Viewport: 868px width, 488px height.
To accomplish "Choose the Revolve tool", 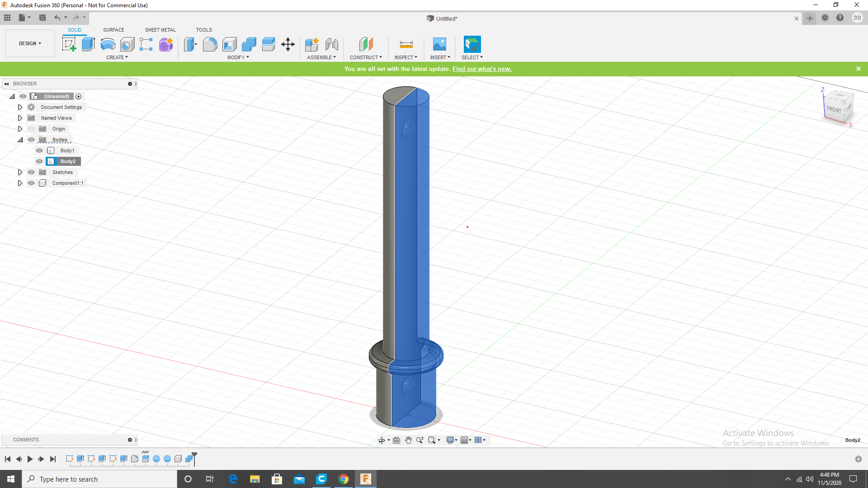I will click(x=108, y=44).
